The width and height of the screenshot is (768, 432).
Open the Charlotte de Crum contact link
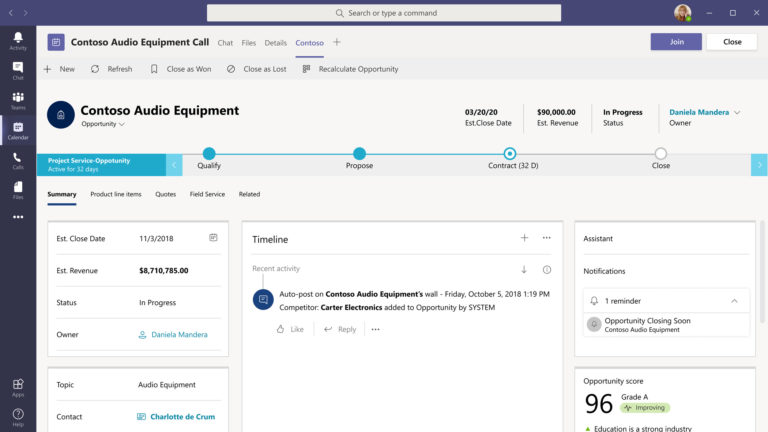[x=182, y=417]
